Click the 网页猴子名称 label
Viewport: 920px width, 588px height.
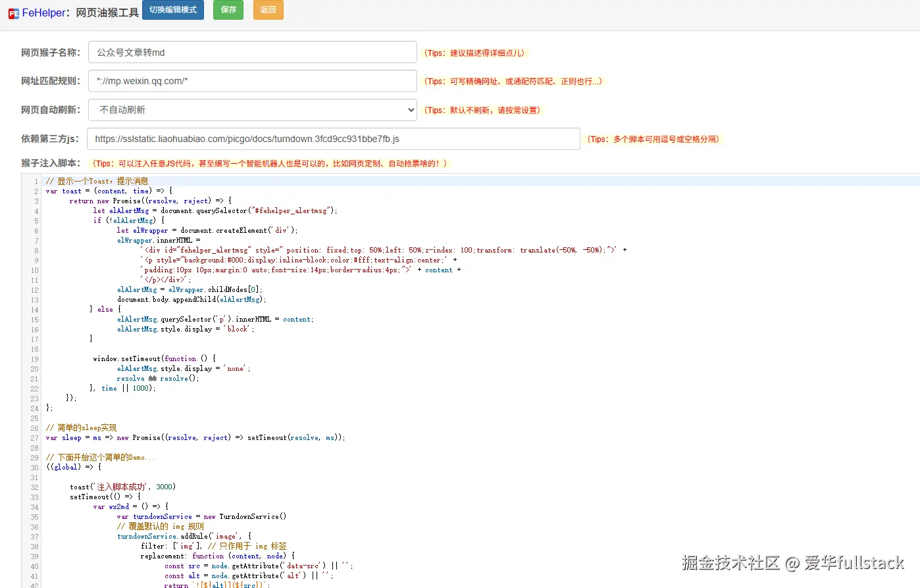(x=51, y=53)
